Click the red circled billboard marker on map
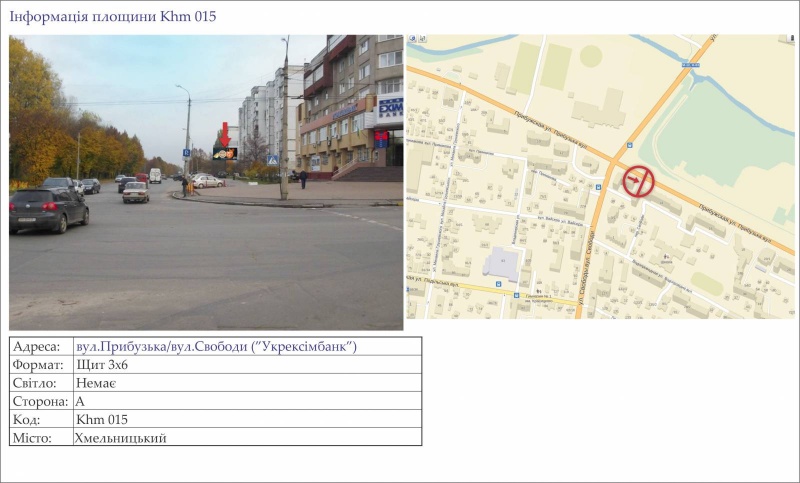 [x=638, y=181]
